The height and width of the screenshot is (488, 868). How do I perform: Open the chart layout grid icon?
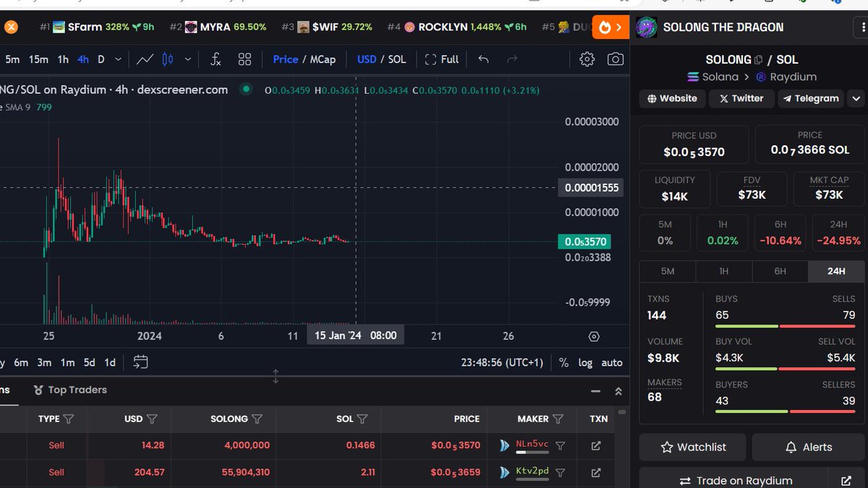point(244,59)
